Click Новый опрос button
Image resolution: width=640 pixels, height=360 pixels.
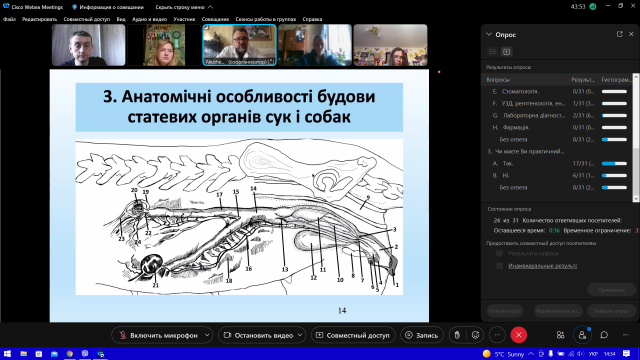pos(505,311)
